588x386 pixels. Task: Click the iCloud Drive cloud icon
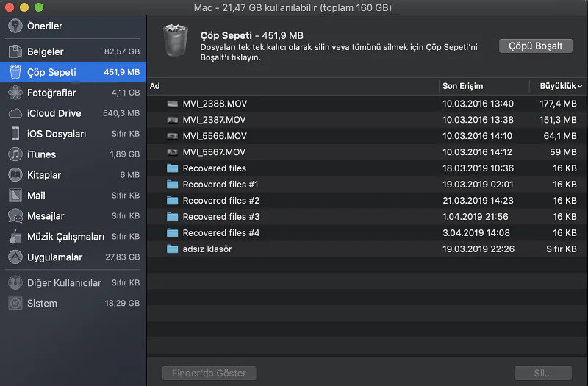point(15,114)
